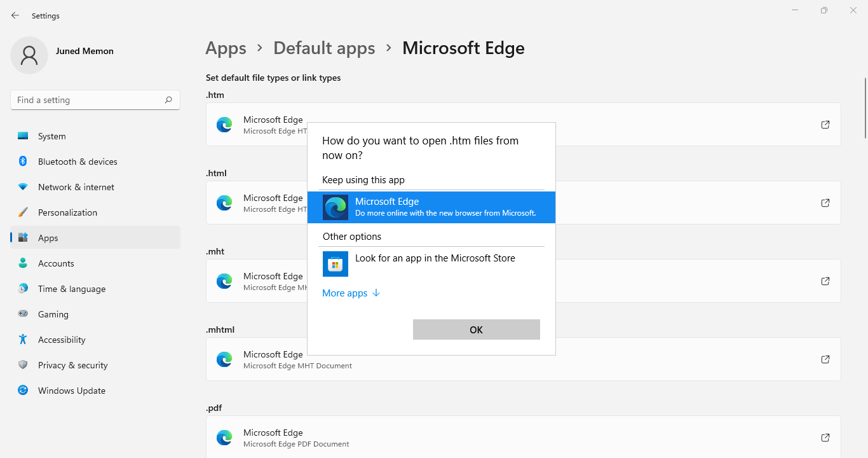Open external link icon for .mhtml row
Image resolution: width=868 pixels, height=458 pixels.
pos(825,359)
